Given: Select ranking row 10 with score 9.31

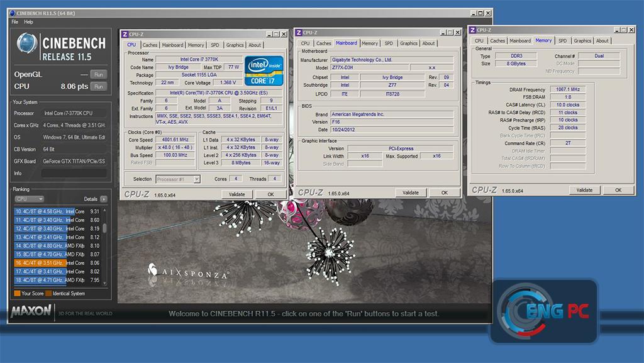Looking at the screenshot, I should point(57,211).
